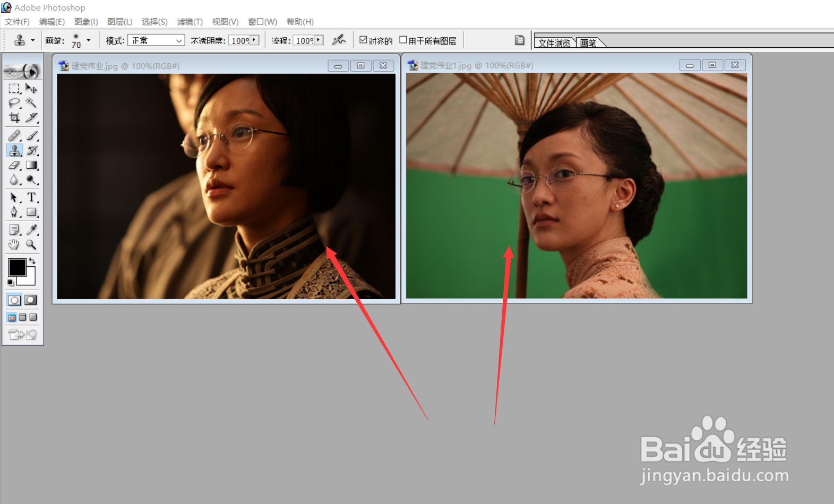
Task: Switch to the 画笔 palette tab
Action: point(588,43)
